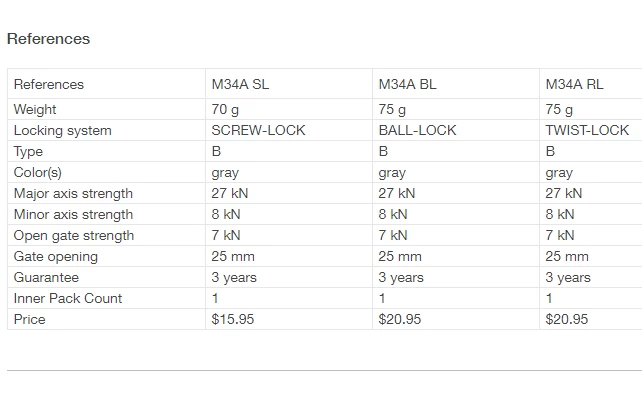The height and width of the screenshot is (420, 642).
Task: Click the Weight row label
Action: 35,109
